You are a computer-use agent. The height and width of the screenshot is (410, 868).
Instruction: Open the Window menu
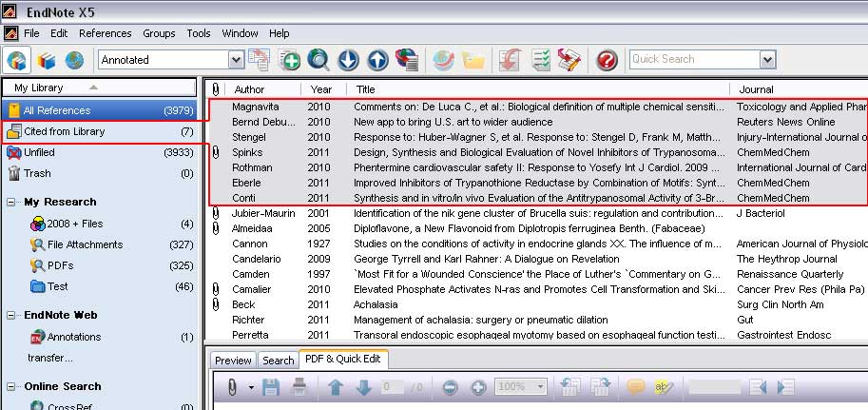[x=240, y=33]
